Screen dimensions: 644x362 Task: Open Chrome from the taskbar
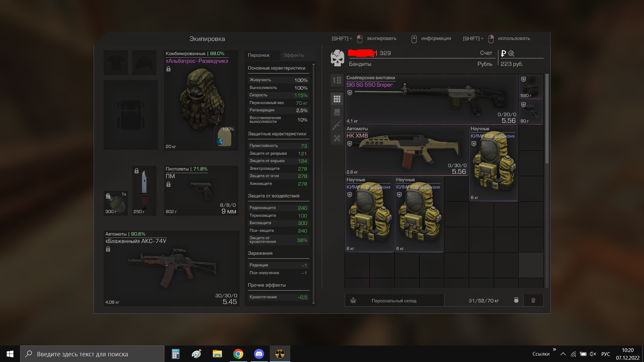tap(238, 354)
